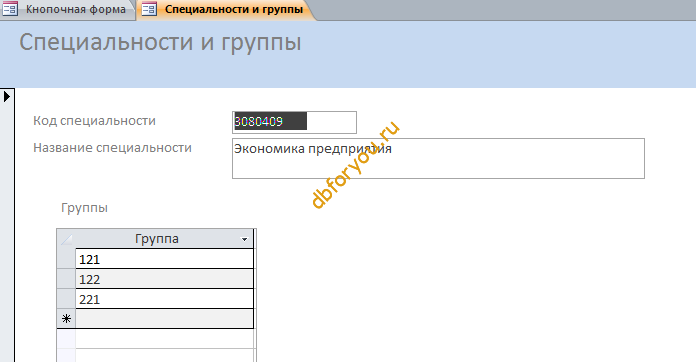Click the Код специальности label
Image resolution: width=696 pixels, height=362 pixels.
[94, 121]
